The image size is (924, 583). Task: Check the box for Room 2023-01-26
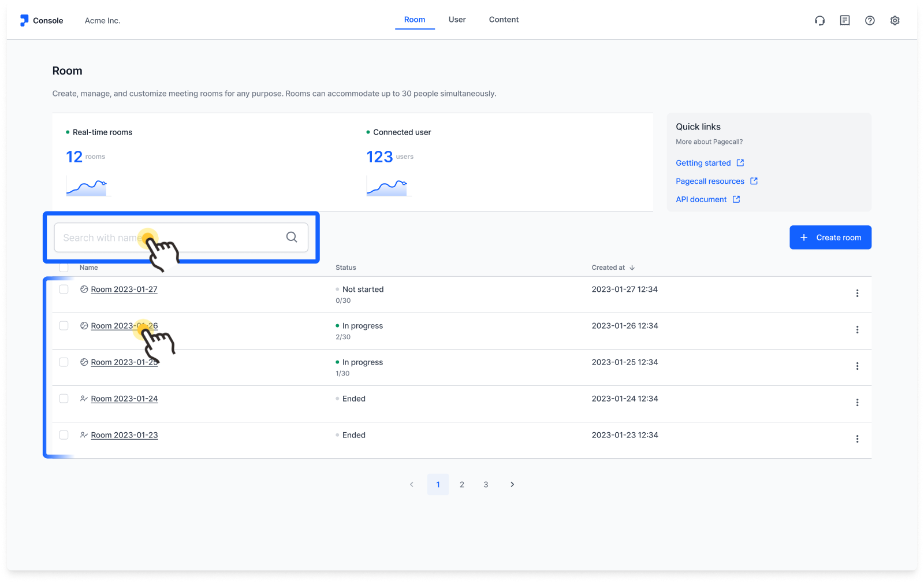coord(64,326)
